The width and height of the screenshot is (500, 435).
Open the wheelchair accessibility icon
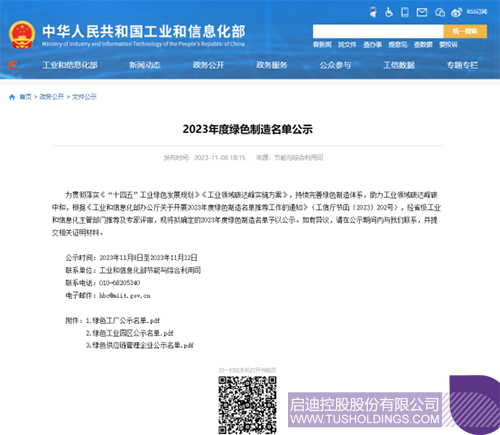click(389, 12)
